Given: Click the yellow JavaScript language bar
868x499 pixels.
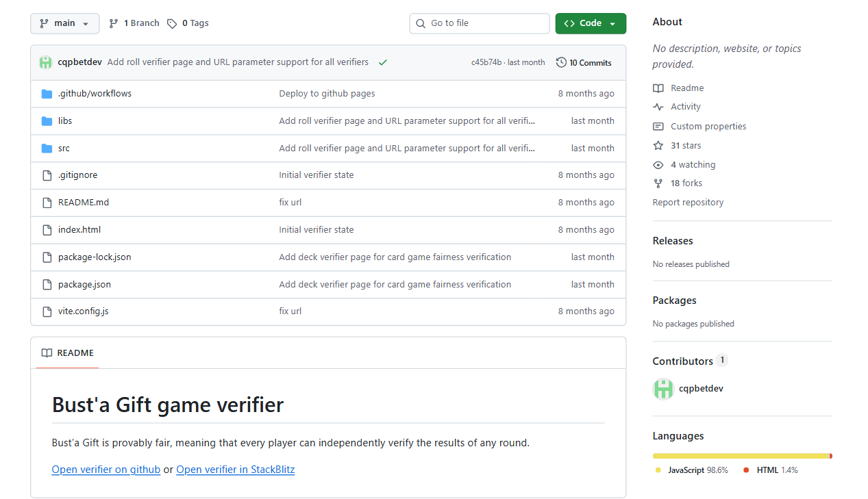Looking at the screenshot, I should [740, 456].
